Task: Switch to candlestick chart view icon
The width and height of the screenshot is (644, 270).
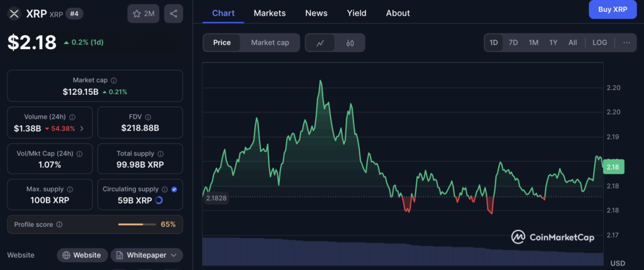Action: (x=350, y=43)
